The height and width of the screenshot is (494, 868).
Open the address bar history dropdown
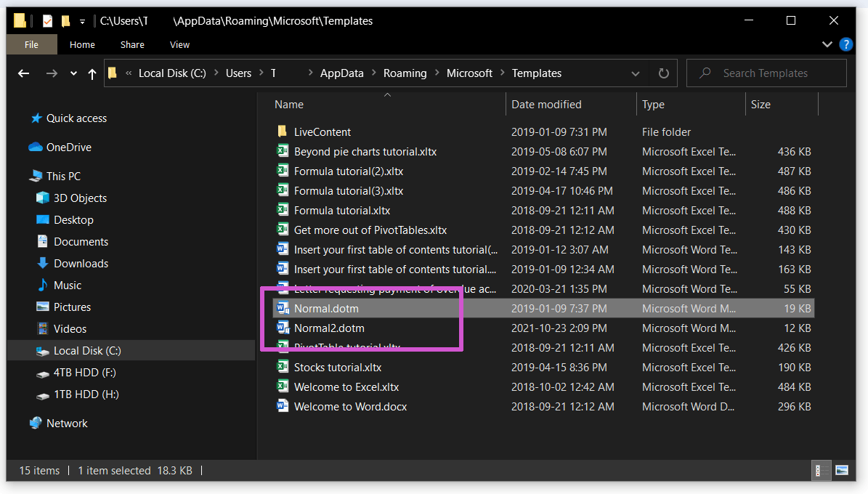pyautogui.click(x=635, y=73)
